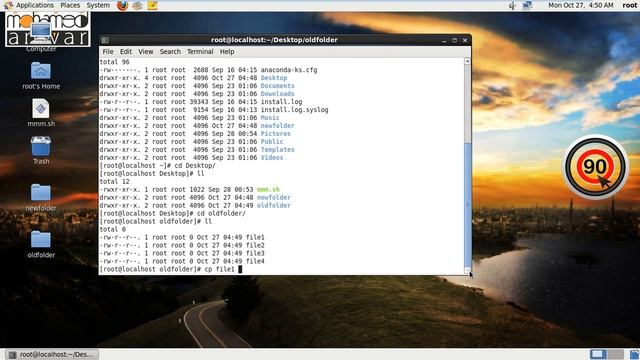Launch the notes editor panel icon
This screenshot has width=640, height=360.
click(x=153, y=5)
